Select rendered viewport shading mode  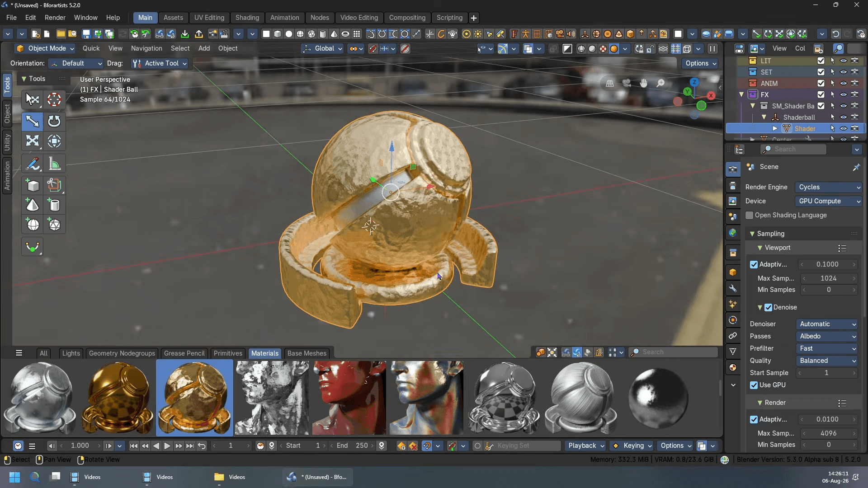[x=614, y=49]
